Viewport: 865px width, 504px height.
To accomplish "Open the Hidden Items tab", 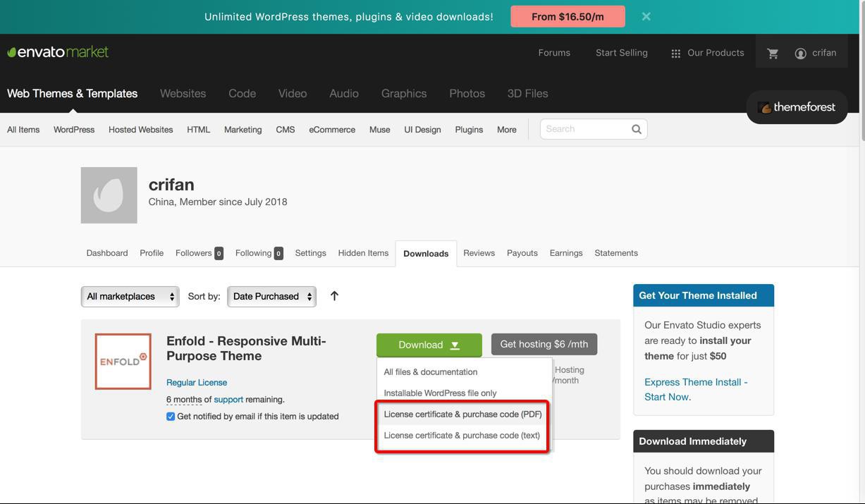I will coord(363,253).
